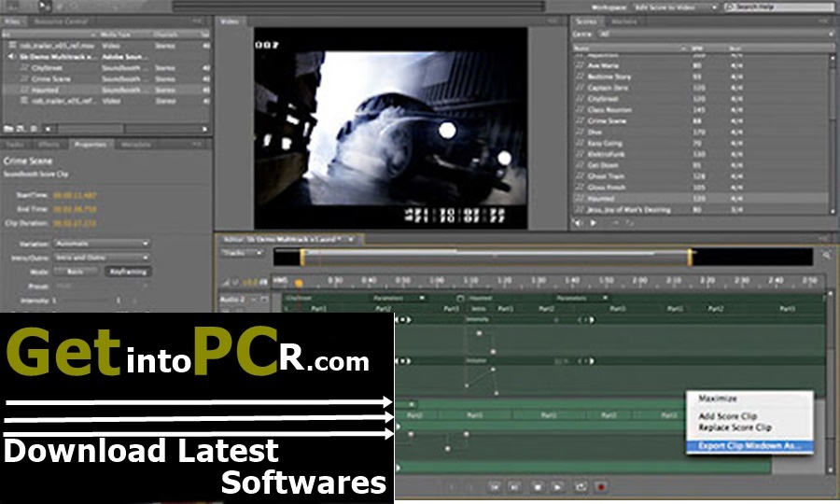Toggle the auto-play speaker icon in the Scores panel
This screenshot has height=504, width=840.
[578, 223]
